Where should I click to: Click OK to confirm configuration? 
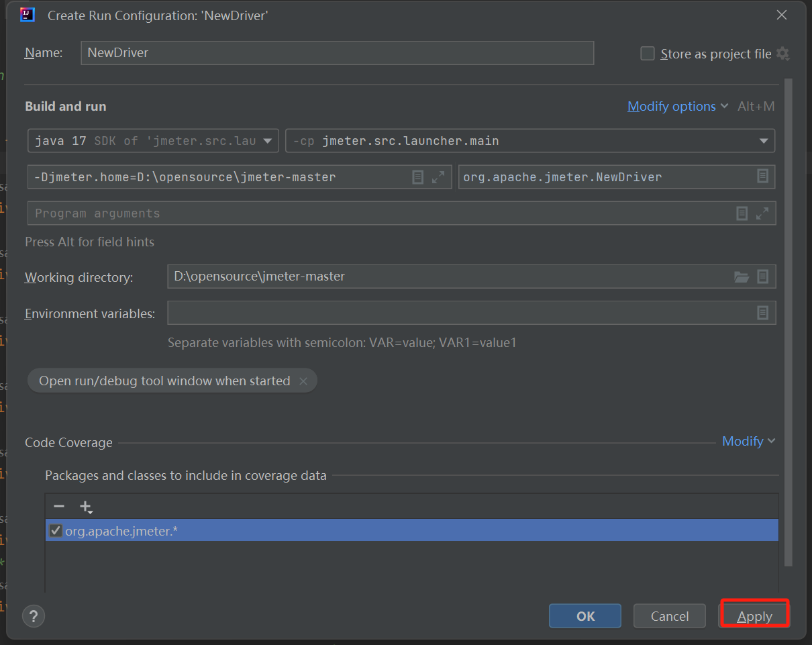pos(585,616)
